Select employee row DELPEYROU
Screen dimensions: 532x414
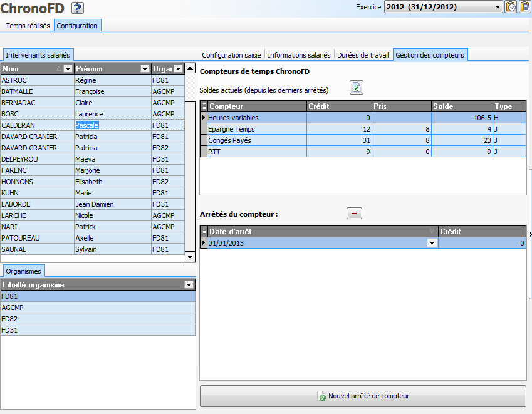pyautogui.click(x=93, y=159)
